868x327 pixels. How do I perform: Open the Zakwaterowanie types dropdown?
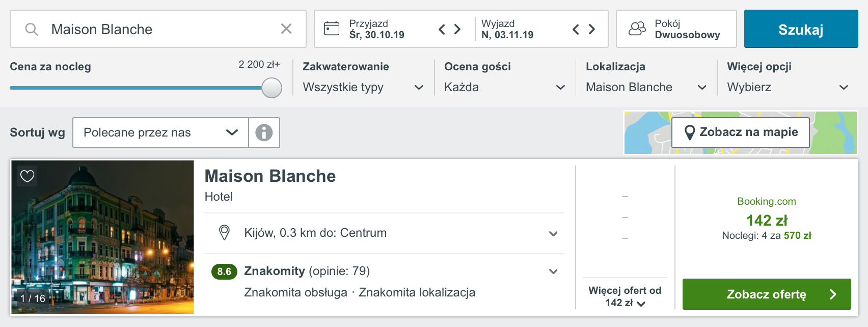(x=363, y=87)
